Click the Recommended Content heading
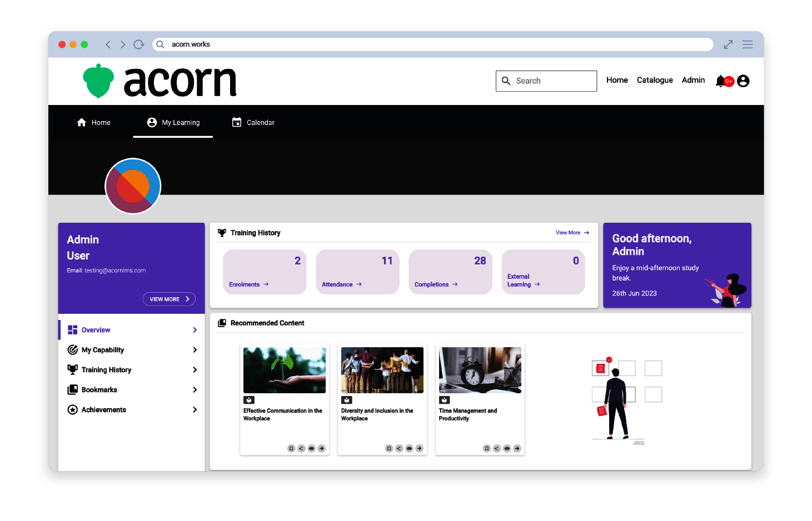The image size is (812, 521). (267, 323)
